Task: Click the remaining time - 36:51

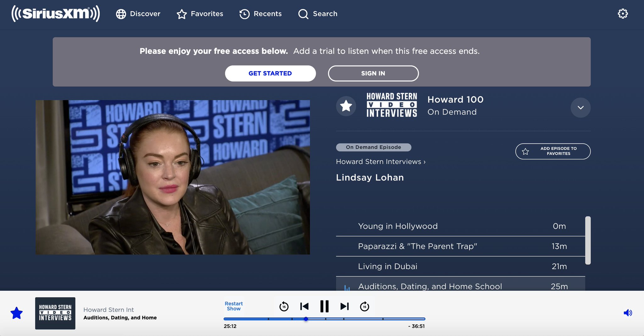Action: 416,326
